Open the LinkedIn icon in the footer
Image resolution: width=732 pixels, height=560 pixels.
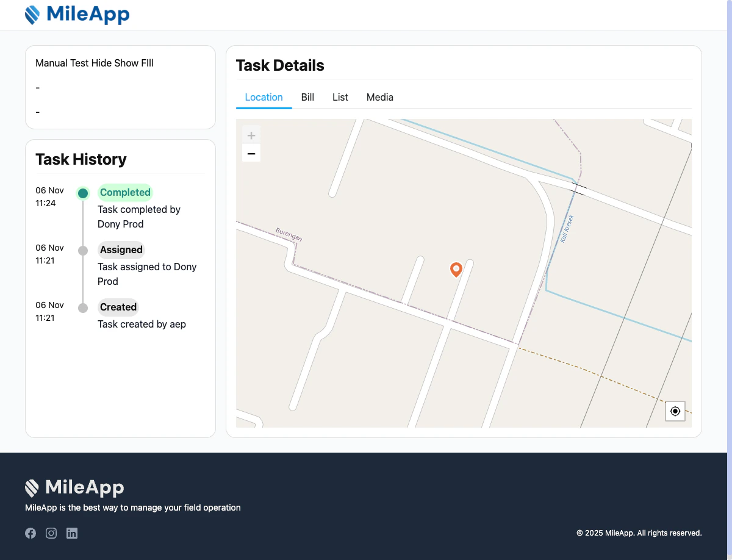[71, 533]
